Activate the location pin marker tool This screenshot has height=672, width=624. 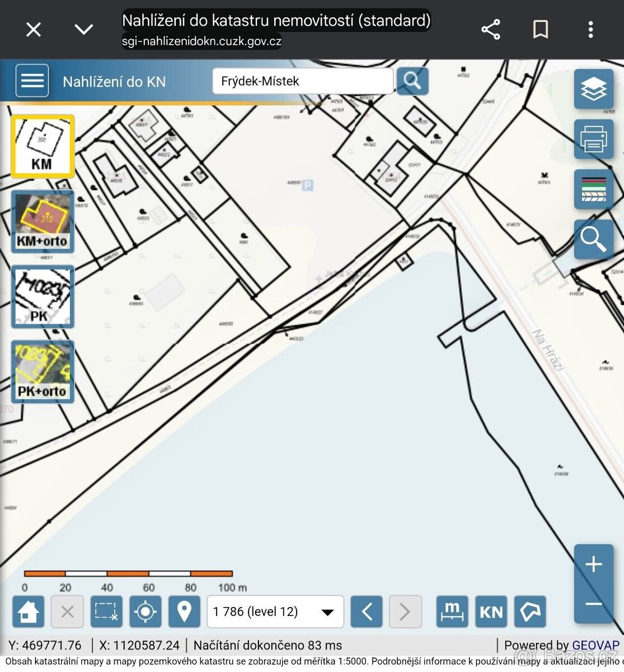184,612
